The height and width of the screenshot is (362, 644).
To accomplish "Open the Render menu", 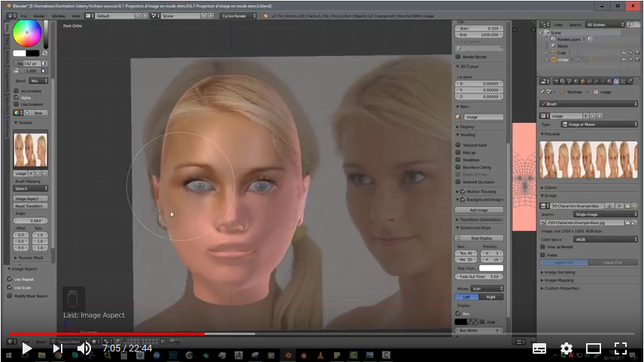I will click(39, 16).
